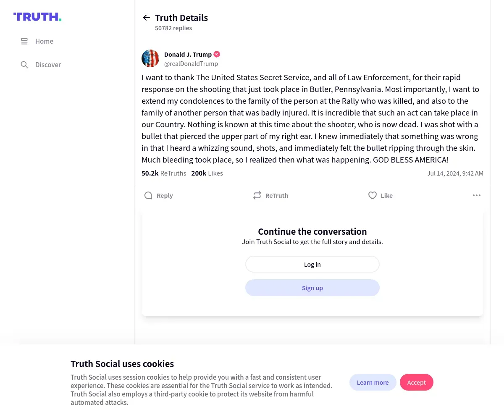The image size is (504, 420).
Task: Click Learn more about cookies
Action: (x=373, y=382)
